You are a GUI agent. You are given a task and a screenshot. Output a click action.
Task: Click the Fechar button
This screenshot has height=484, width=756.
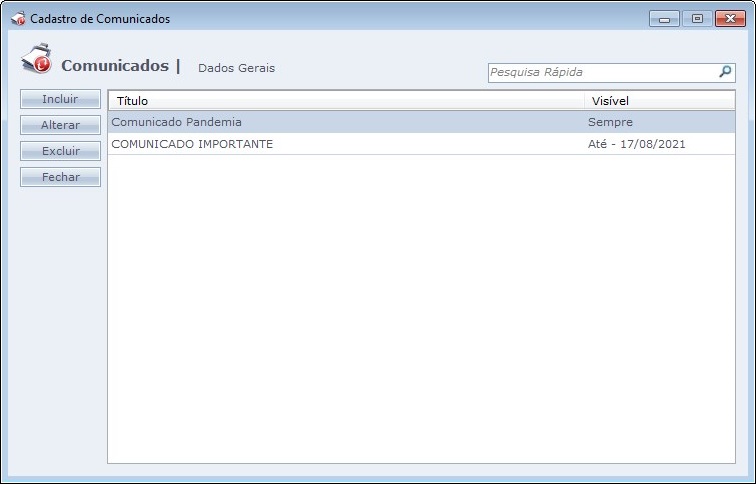60,177
